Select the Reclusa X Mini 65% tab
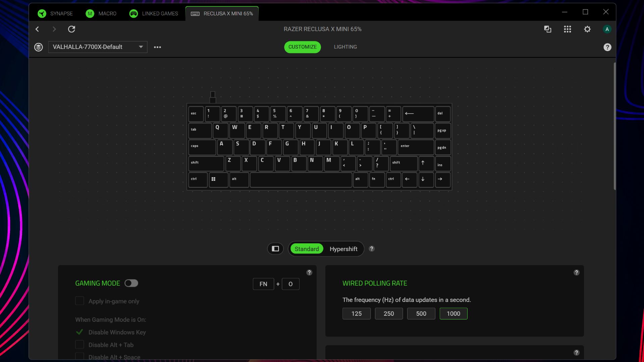The image size is (644, 362). pyautogui.click(x=222, y=13)
